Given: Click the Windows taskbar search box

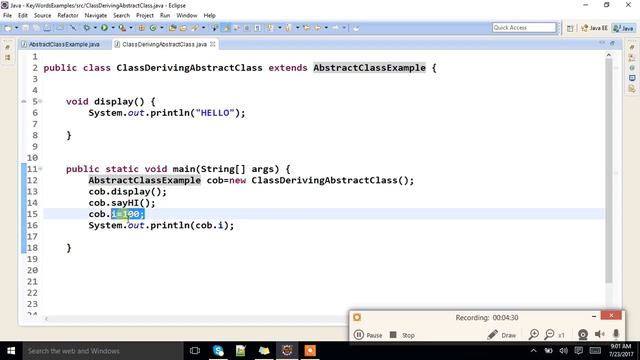Looking at the screenshot, I should (102, 351).
